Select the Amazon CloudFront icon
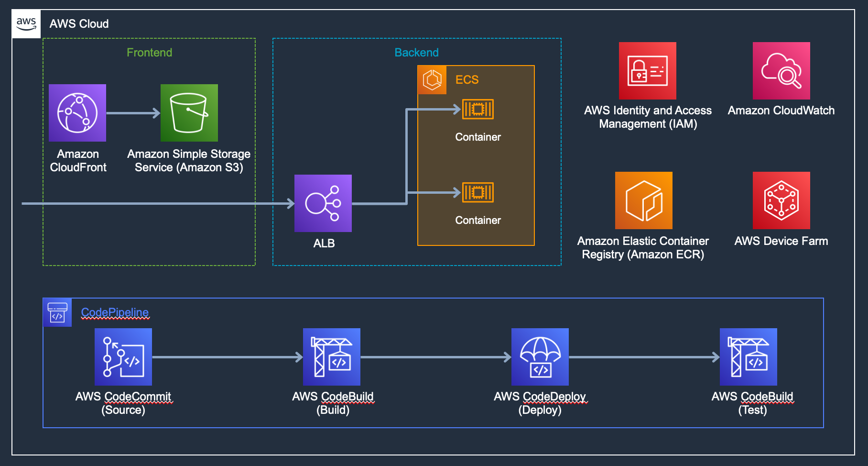 (x=77, y=113)
